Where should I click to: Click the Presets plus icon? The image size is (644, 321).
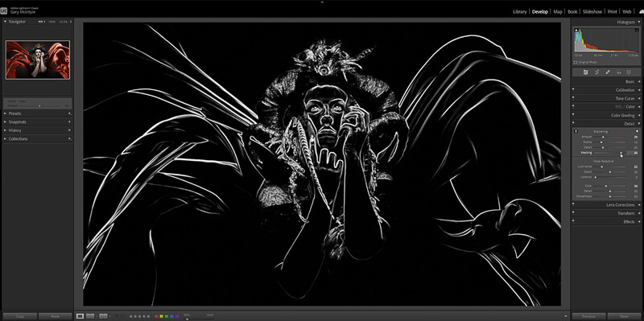pos(69,113)
